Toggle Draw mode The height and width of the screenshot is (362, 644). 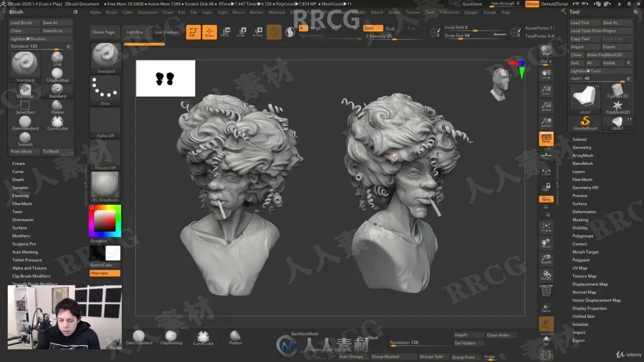pyautogui.click(x=209, y=32)
